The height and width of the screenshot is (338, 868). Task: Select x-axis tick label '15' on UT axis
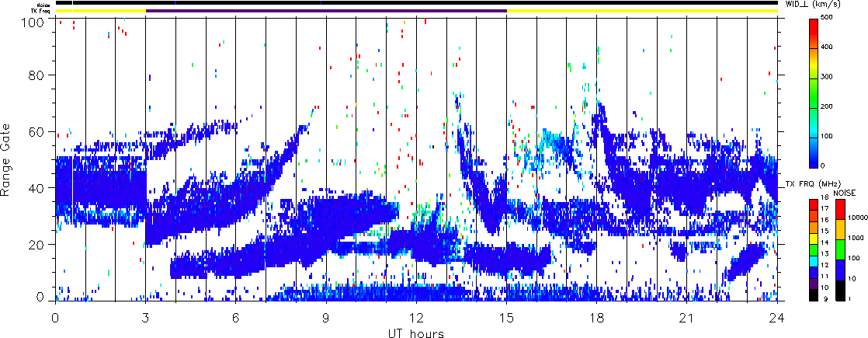tap(506, 318)
